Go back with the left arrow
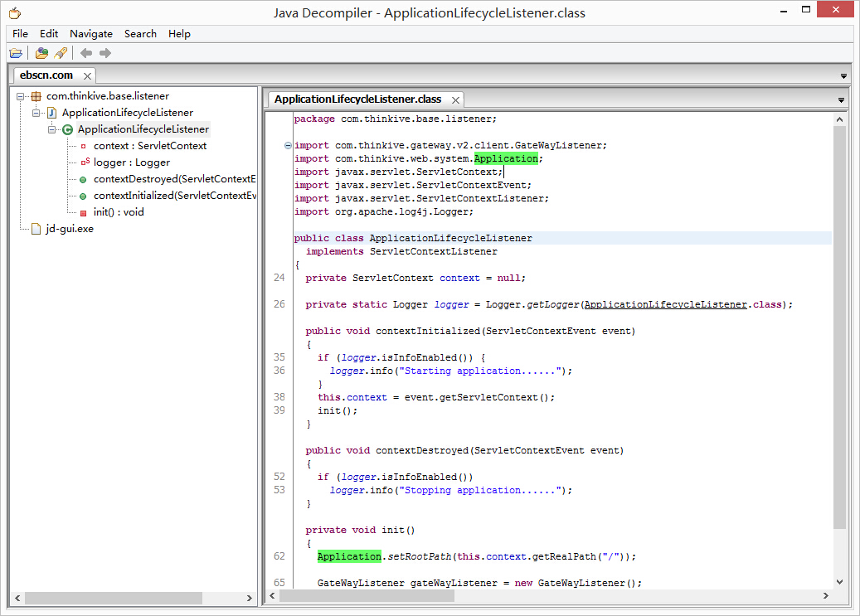 [x=86, y=53]
